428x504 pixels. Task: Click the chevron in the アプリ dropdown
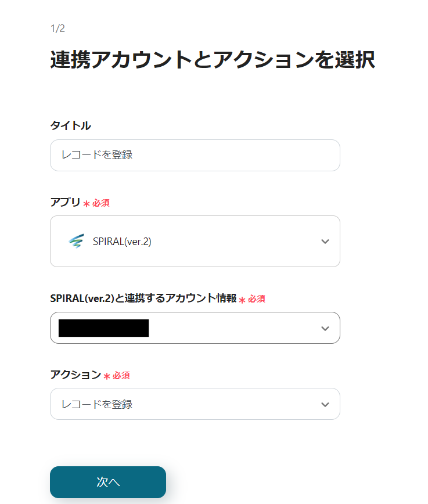coord(325,242)
